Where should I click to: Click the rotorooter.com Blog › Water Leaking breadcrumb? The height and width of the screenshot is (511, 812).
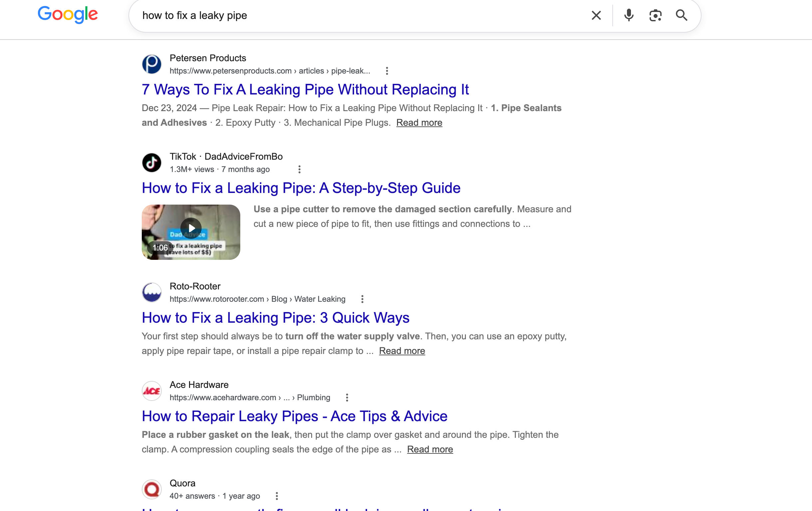[257, 299]
